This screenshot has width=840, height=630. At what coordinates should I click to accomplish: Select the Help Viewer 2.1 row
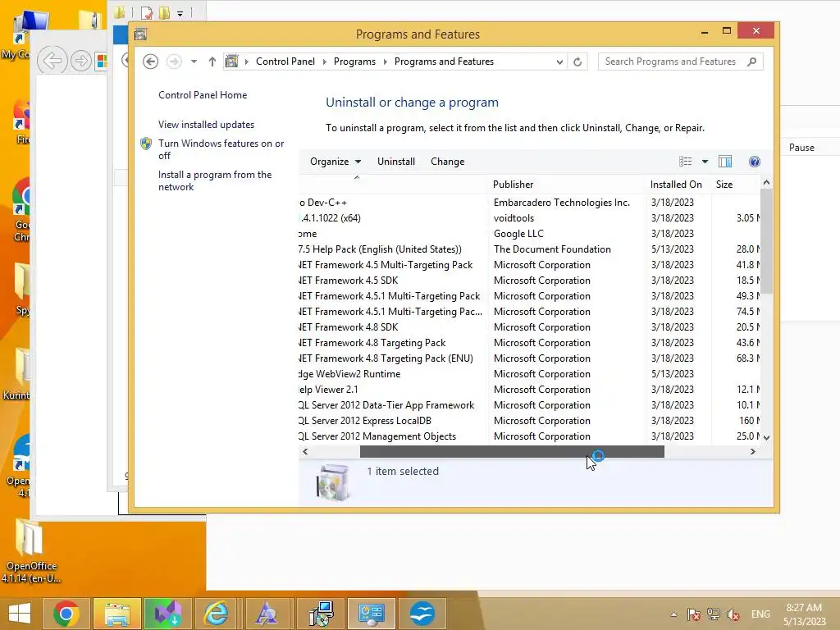point(529,390)
